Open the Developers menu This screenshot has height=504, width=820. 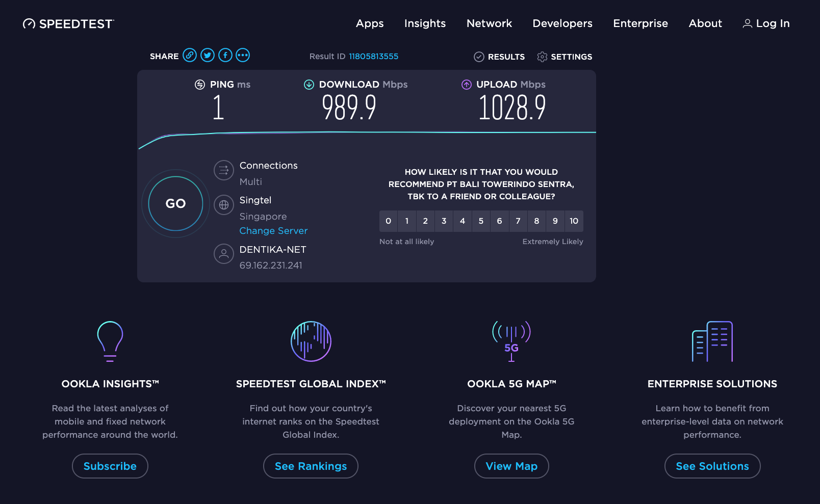(x=562, y=23)
